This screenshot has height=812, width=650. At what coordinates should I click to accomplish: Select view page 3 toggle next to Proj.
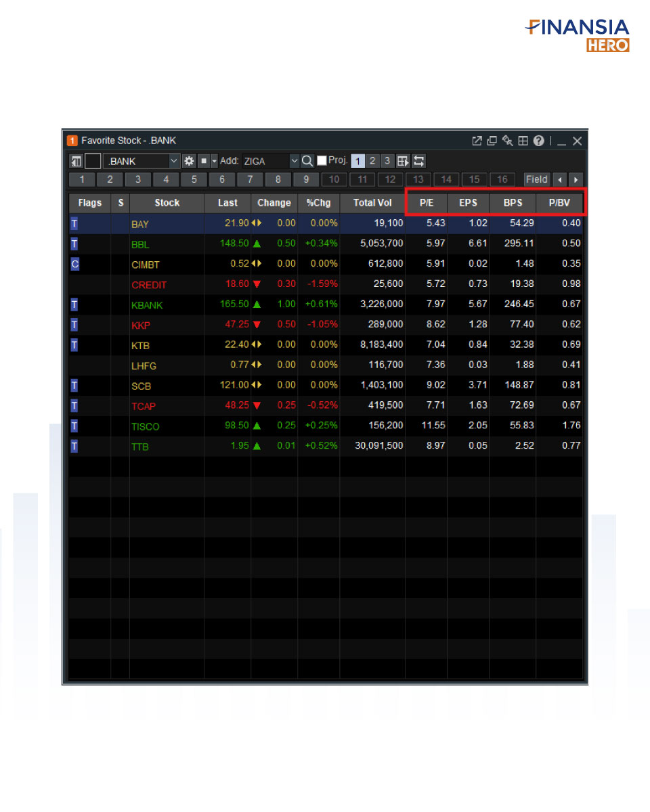click(387, 161)
